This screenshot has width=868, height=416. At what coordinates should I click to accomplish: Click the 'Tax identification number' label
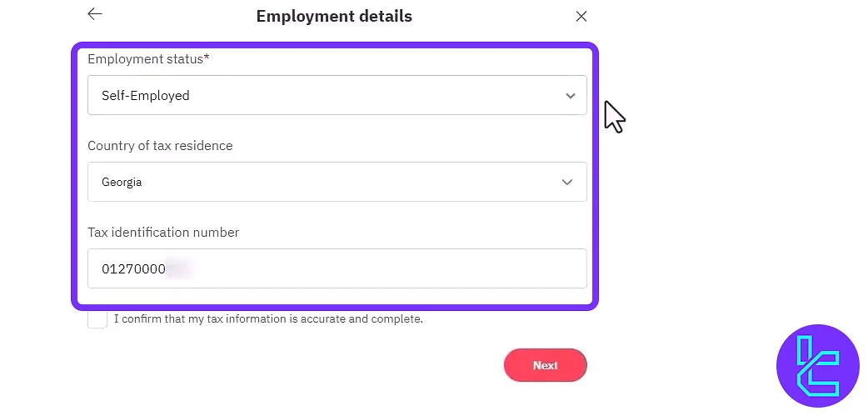point(163,233)
